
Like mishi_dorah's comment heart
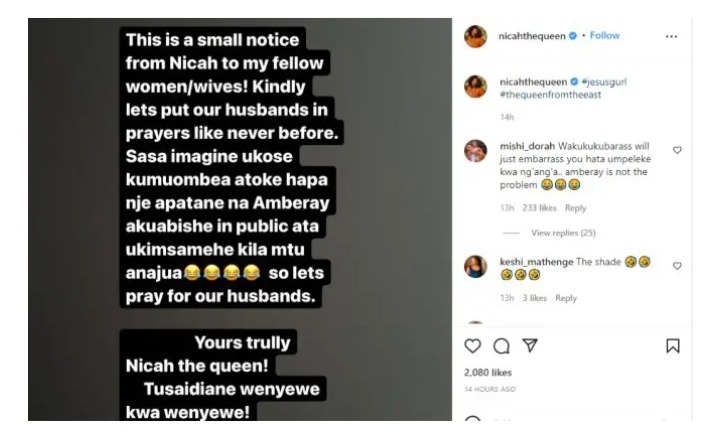[x=677, y=150]
